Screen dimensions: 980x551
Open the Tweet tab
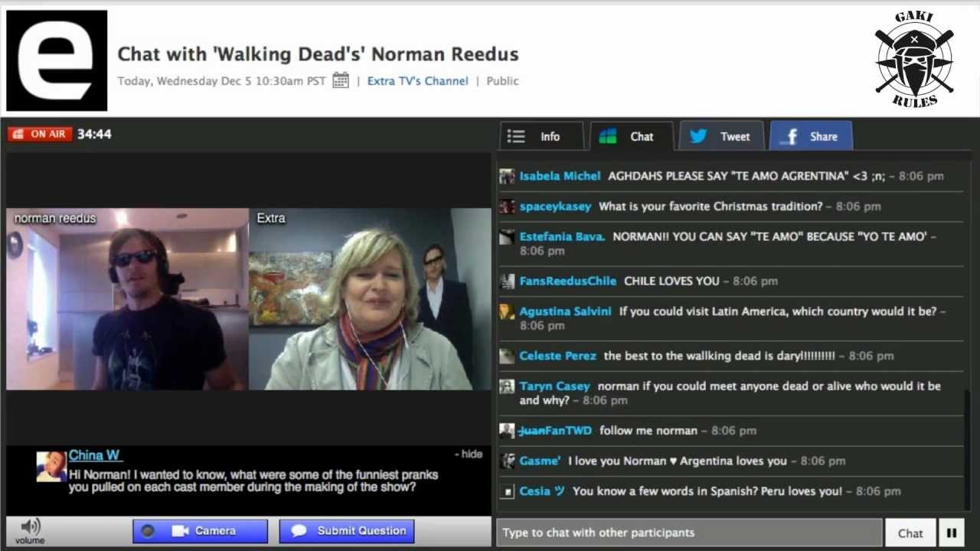721,136
